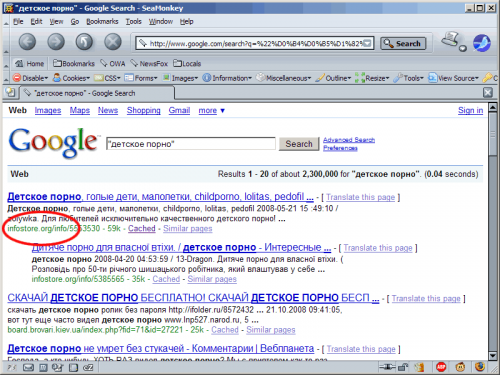The image size is (500, 375).
Task: Open the Bookmarks menu in the menu bar
Action: coord(102,22)
